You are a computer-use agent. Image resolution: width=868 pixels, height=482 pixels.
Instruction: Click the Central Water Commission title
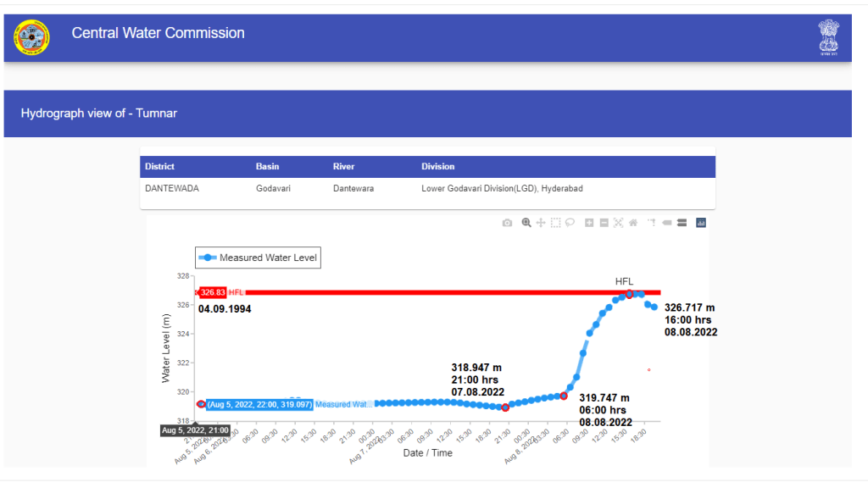tap(158, 33)
